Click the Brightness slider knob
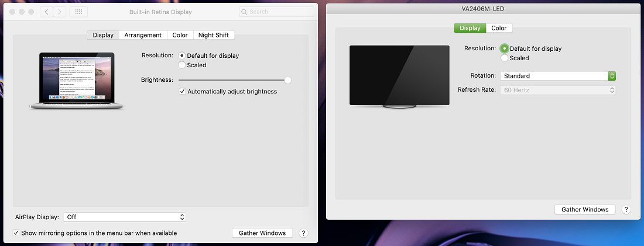The width and height of the screenshot is (644, 246). [x=287, y=80]
